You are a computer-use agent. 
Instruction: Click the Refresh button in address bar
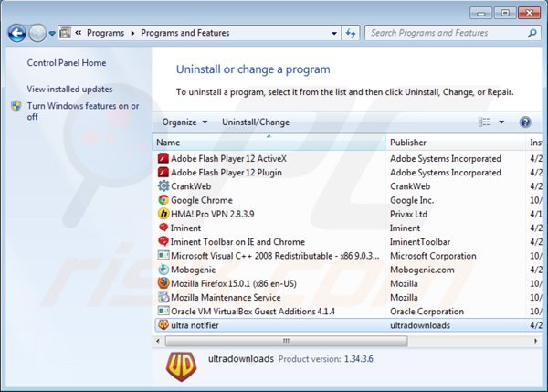[x=351, y=33]
